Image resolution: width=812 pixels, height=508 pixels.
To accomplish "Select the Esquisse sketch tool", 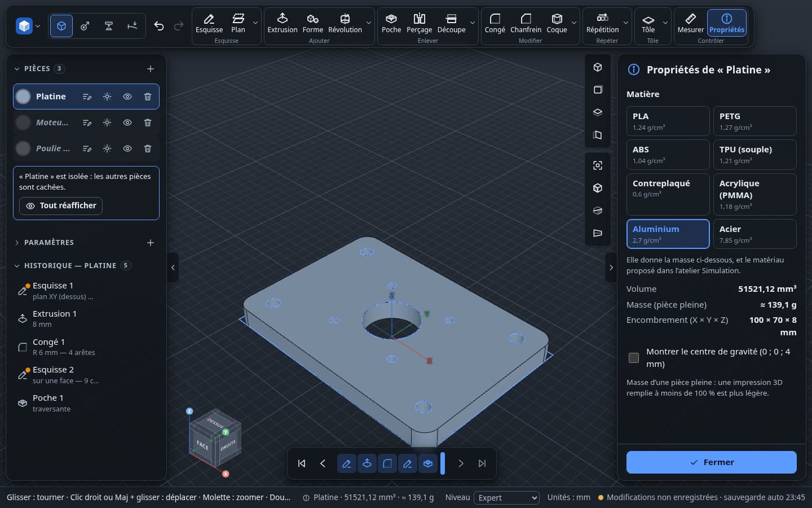I will (x=209, y=23).
